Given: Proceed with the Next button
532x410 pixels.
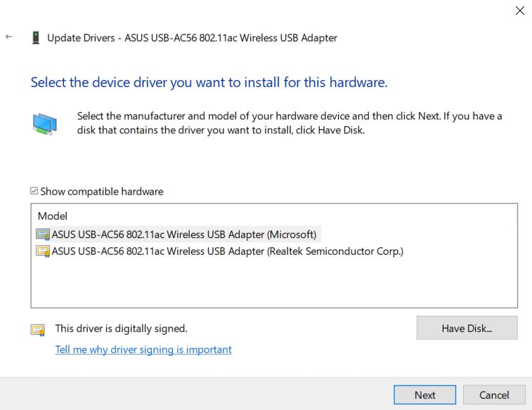Looking at the screenshot, I should pyautogui.click(x=424, y=395).
